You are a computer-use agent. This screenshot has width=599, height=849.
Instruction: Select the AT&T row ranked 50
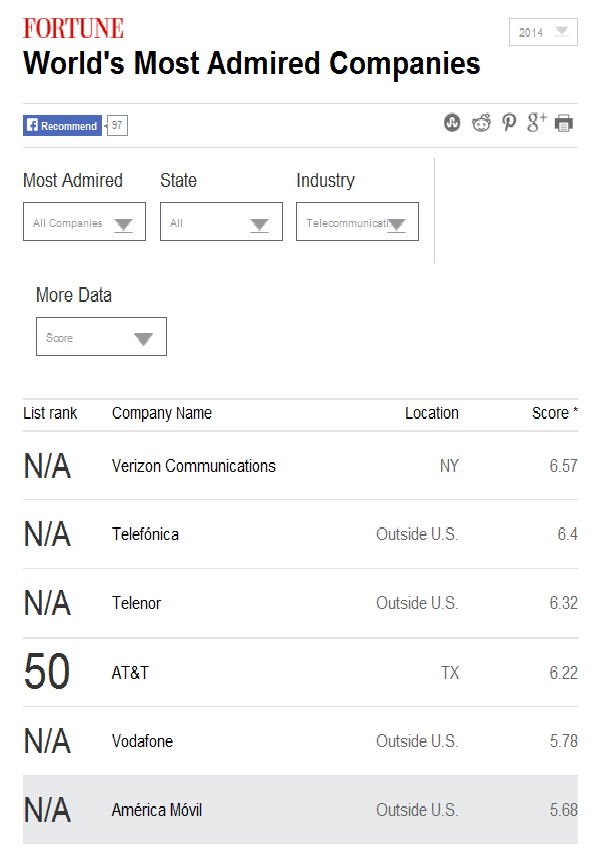click(301, 672)
